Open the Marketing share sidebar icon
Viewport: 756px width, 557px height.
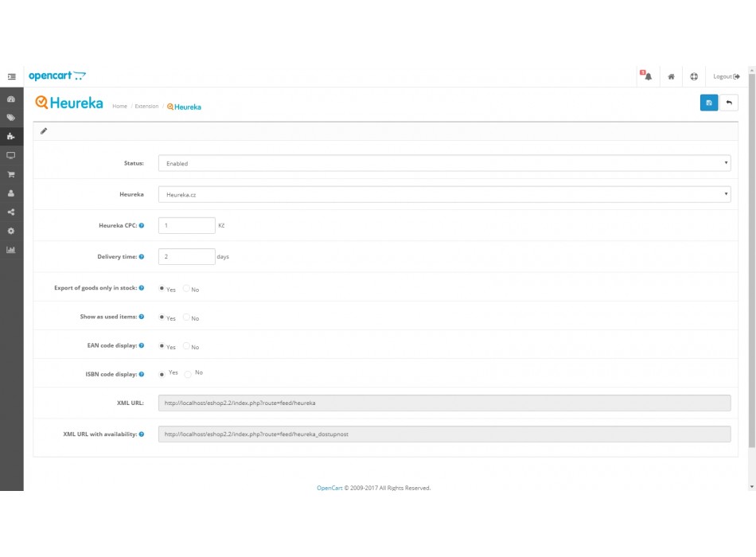coord(11,212)
